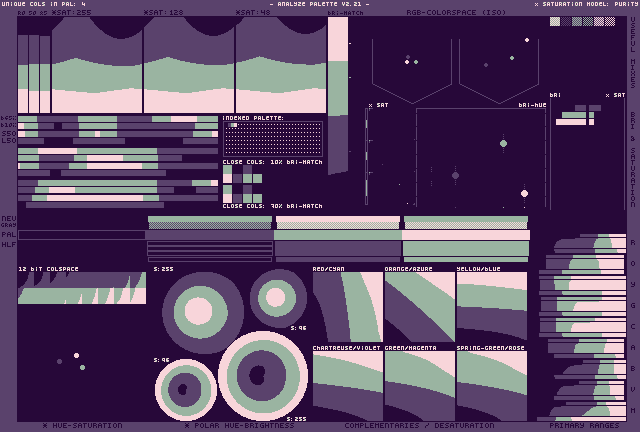Screen dimensions: 640x432
Task: Click the largest polar circle labeled S:255
Action: point(263,376)
